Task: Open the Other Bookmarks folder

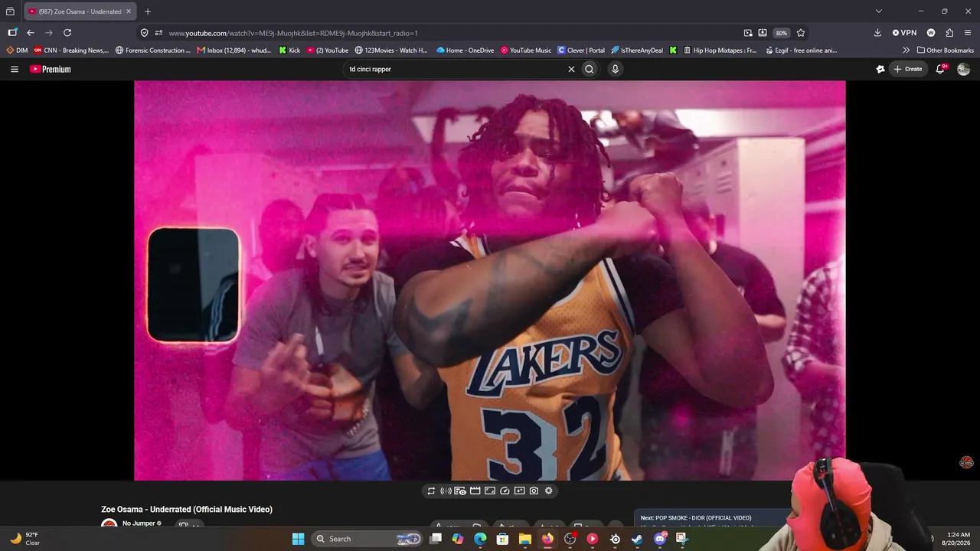Action: (946, 51)
